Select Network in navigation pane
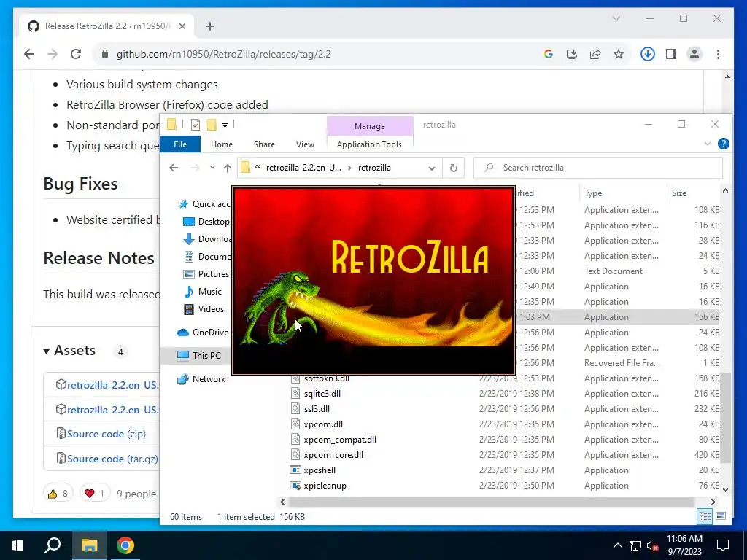 [201, 379]
